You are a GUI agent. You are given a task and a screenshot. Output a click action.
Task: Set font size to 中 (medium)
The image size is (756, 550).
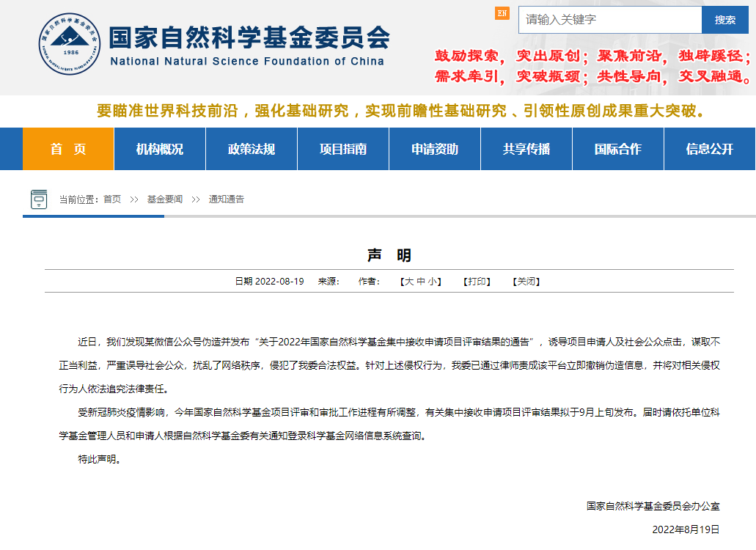[422, 282]
